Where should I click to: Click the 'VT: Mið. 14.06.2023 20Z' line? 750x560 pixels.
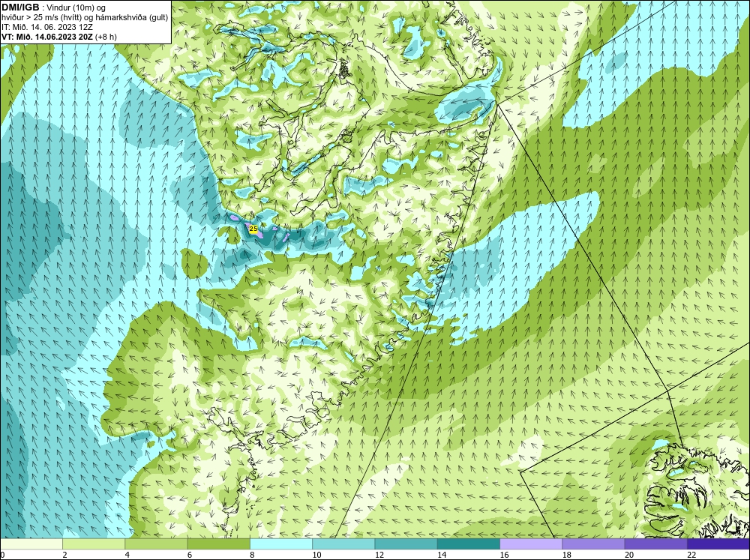pos(58,36)
